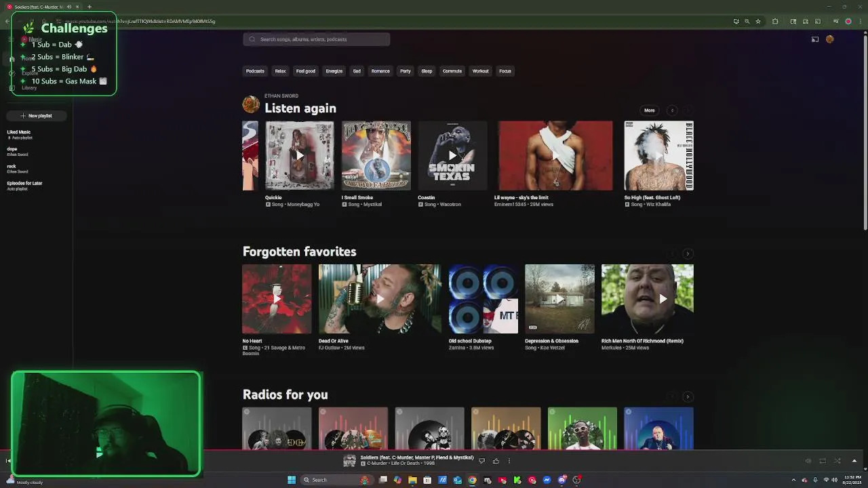The image size is (868, 488).
Task: Open the Chrome three-dot menu
Action: tap(859, 21)
